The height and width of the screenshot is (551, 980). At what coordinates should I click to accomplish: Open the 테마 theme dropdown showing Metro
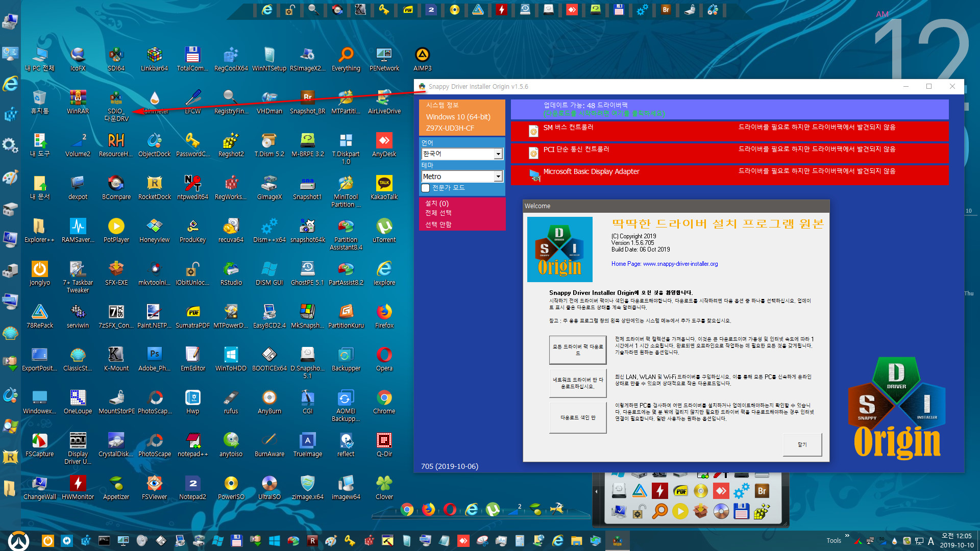(462, 177)
